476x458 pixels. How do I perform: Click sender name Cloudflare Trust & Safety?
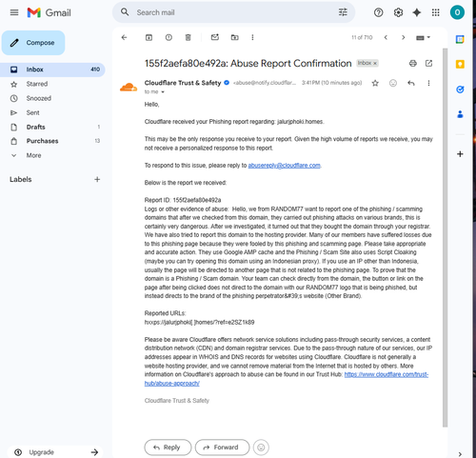coord(183,83)
